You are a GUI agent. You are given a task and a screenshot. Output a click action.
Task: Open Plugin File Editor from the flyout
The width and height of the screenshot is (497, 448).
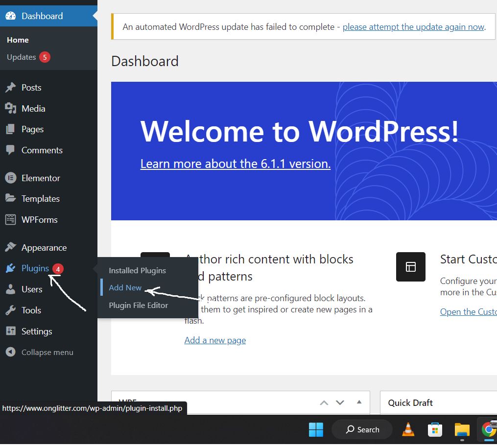138,305
